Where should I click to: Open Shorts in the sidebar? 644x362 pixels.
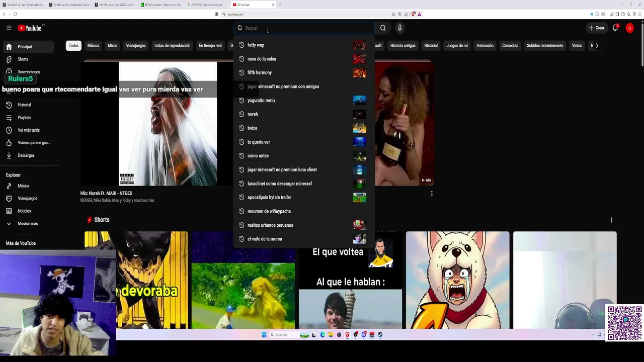click(x=28, y=59)
